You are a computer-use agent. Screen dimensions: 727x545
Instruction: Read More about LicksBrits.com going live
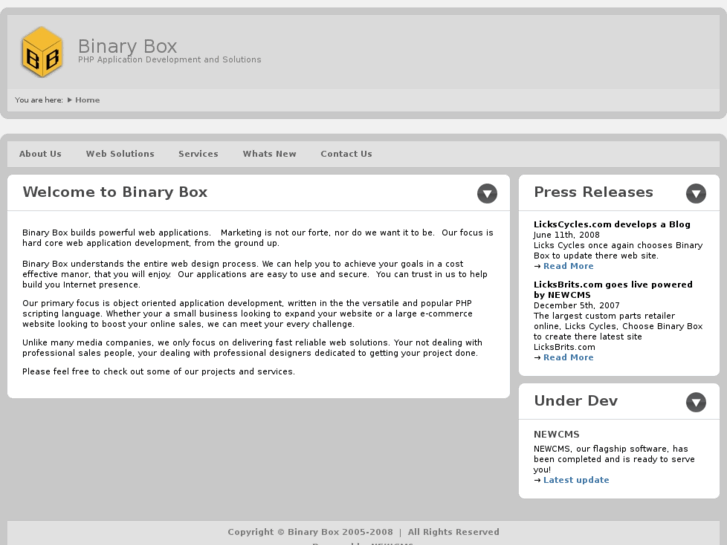(x=568, y=358)
